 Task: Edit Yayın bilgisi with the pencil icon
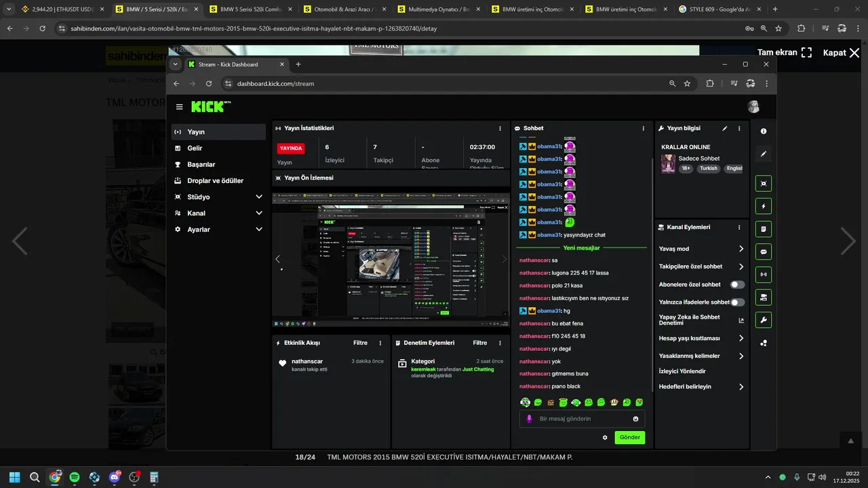point(724,128)
